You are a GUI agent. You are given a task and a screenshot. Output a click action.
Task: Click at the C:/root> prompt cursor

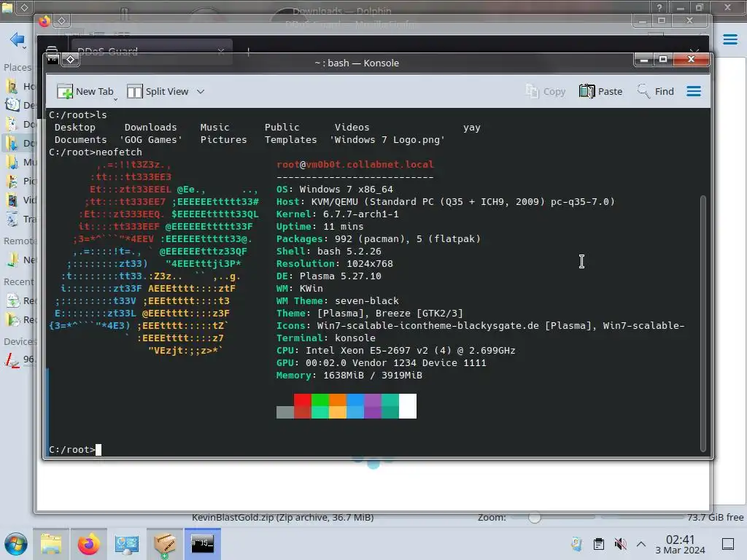tap(98, 449)
